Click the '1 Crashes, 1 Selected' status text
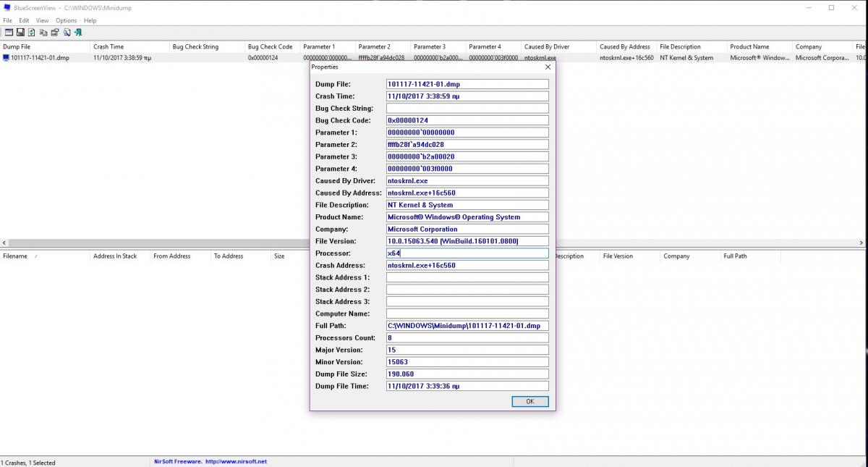The width and height of the screenshot is (868, 467). pos(28,463)
